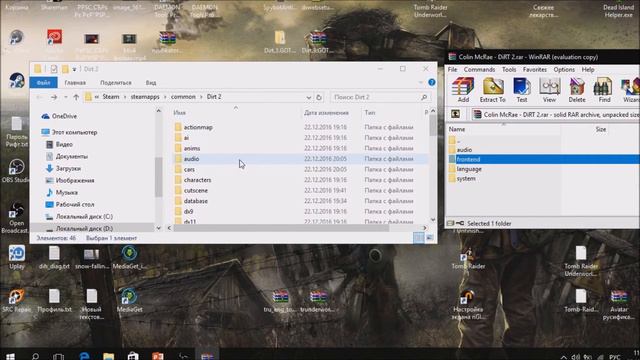The image size is (640, 360).
Task: Select the cars folder in Explorer
Action: click(189, 169)
